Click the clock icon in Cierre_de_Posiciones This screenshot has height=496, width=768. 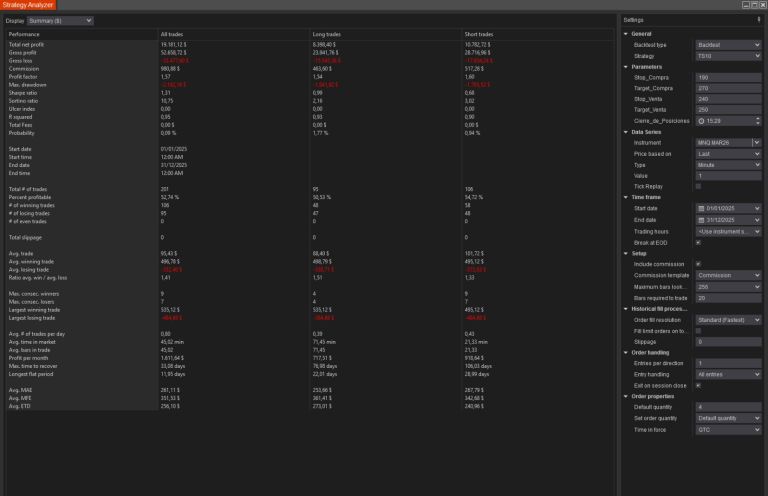coord(701,120)
